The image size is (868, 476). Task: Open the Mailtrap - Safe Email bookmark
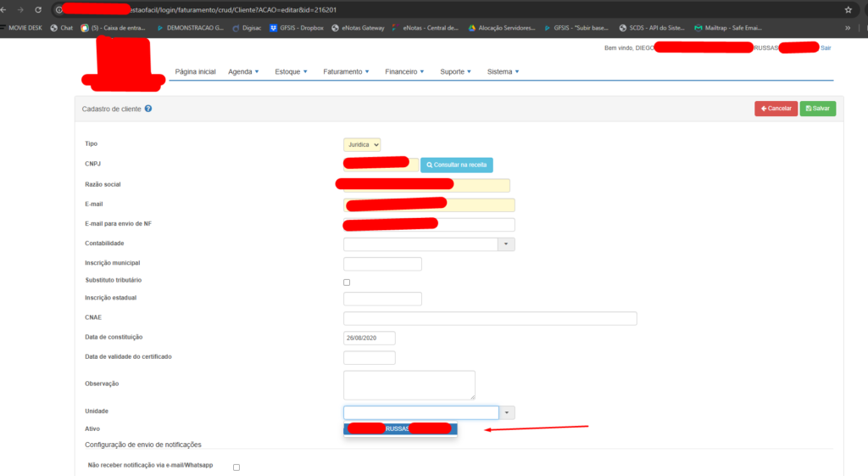pyautogui.click(x=727, y=28)
